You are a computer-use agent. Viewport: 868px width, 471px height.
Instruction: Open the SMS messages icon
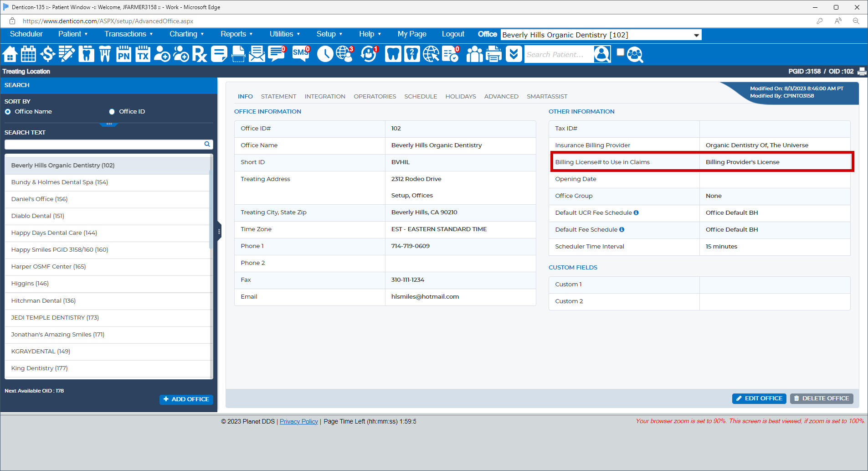(301, 54)
